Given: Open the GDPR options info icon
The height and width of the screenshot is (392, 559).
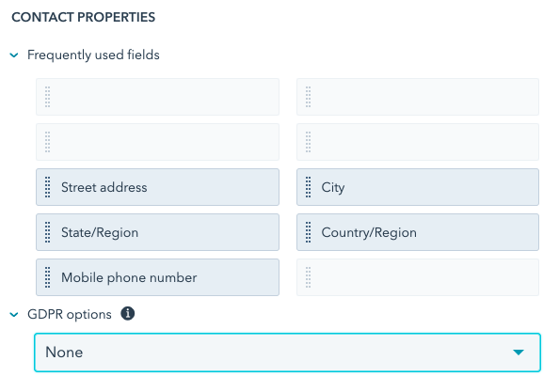Looking at the screenshot, I should pyautogui.click(x=128, y=314).
